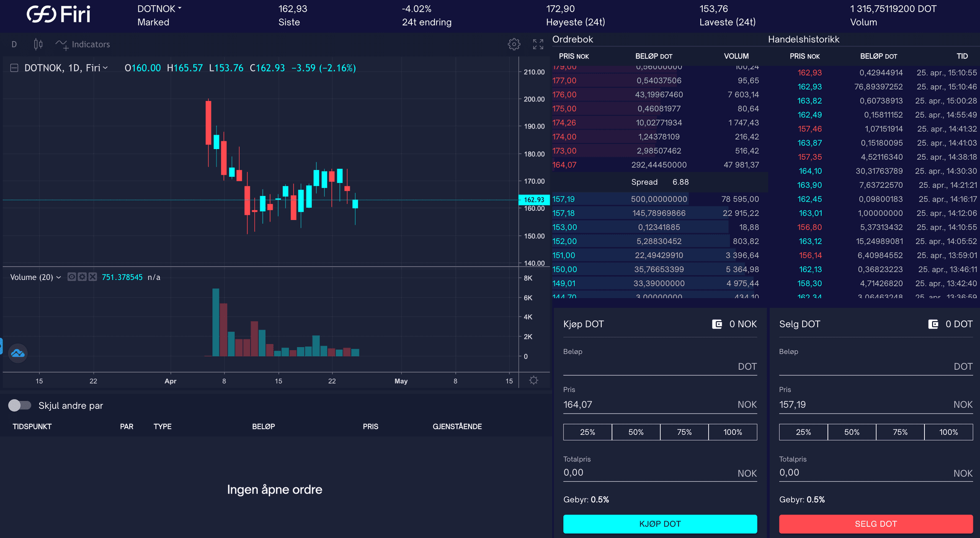Open time axis settings gear at chart bottom
This screenshot has width=980, height=538.
(x=533, y=380)
